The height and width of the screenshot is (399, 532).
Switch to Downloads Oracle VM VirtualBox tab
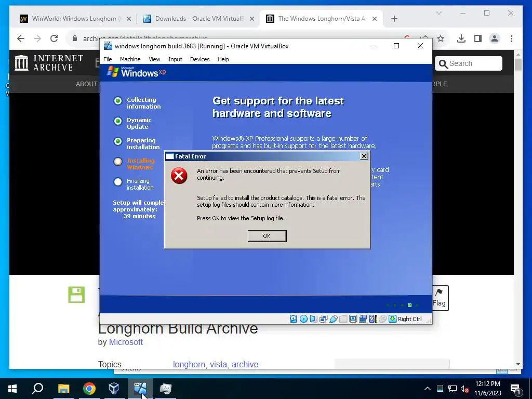tap(199, 19)
